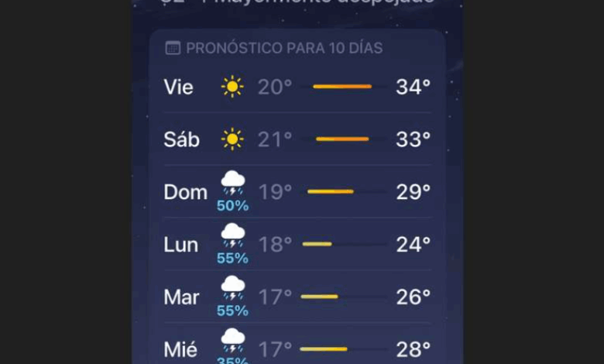Click the Vie temperature range bar
This screenshot has width=604, height=364.
tap(342, 87)
